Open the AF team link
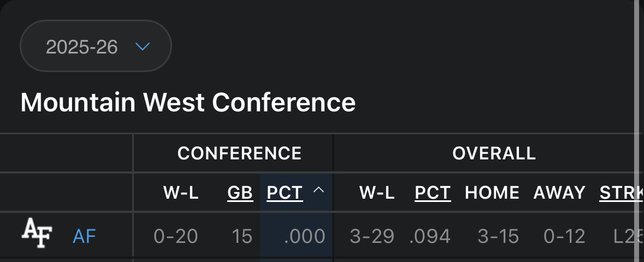This screenshot has height=262, width=644. pyautogui.click(x=84, y=236)
